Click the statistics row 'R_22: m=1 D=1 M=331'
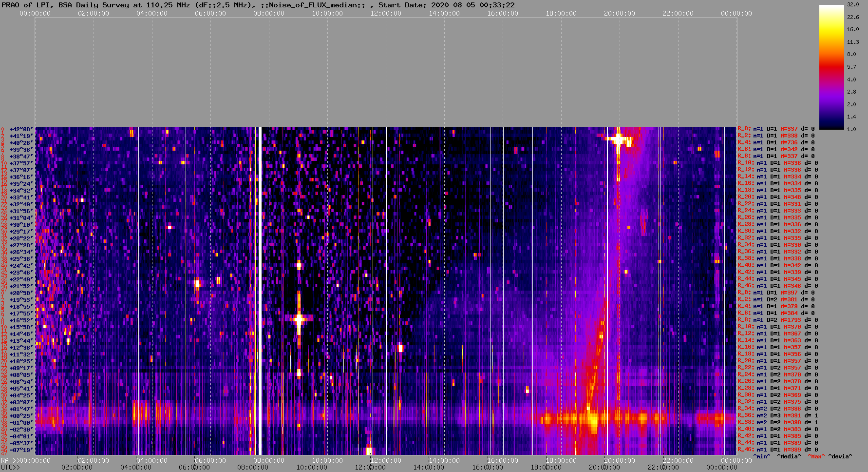The image size is (868, 472). pyautogui.click(x=777, y=204)
